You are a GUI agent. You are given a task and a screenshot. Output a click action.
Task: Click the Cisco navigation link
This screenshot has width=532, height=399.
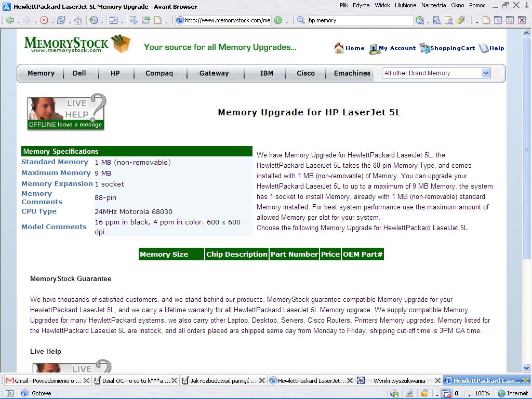305,73
